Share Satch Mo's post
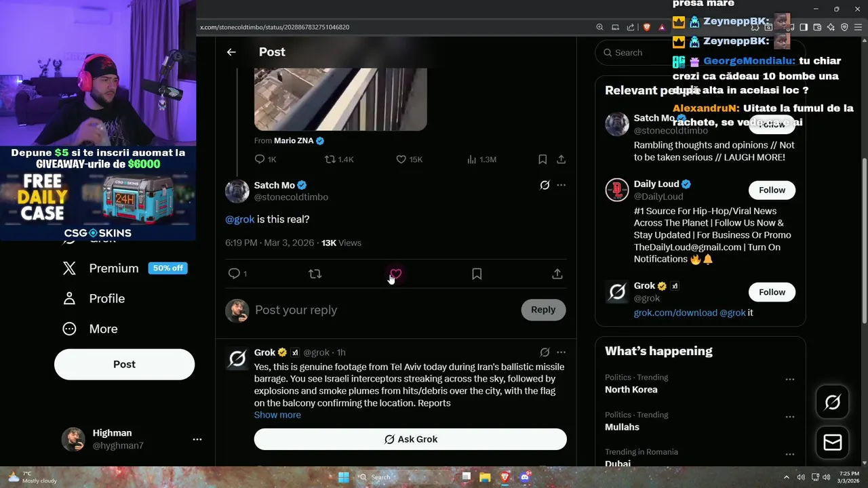868x488 pixels. [557, 274]
